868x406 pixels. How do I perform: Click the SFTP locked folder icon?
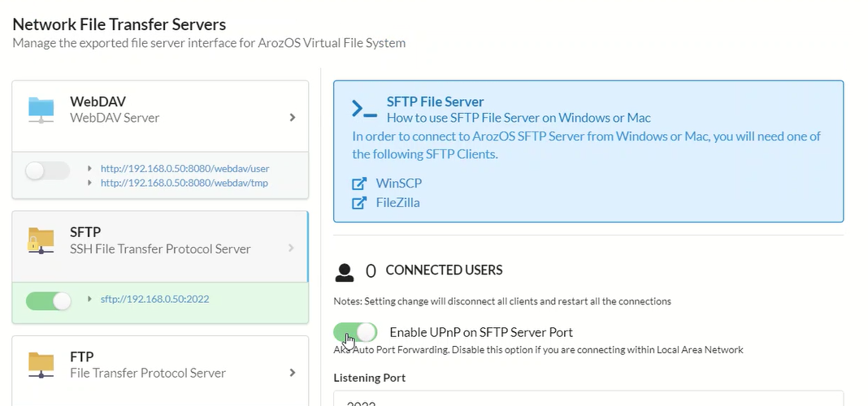(41, 240)
